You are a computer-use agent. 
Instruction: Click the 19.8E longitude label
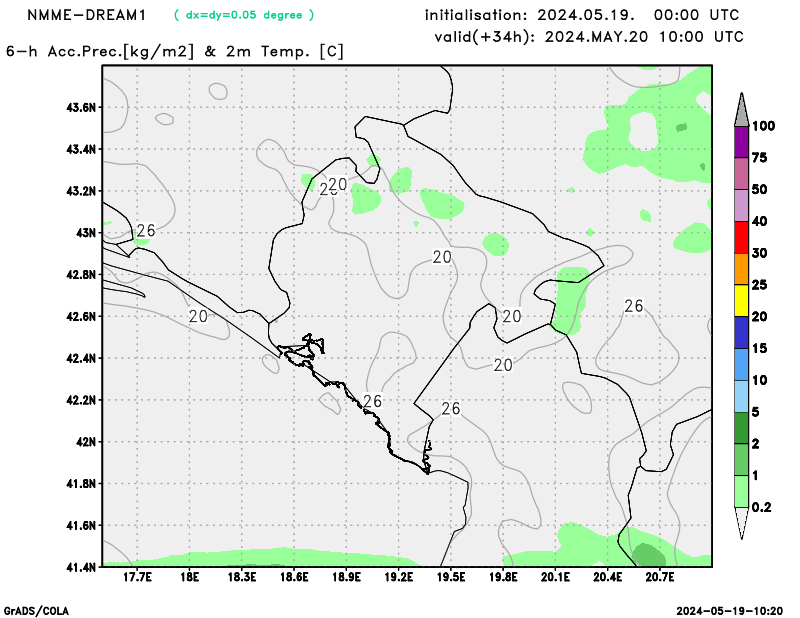[503, 577]
